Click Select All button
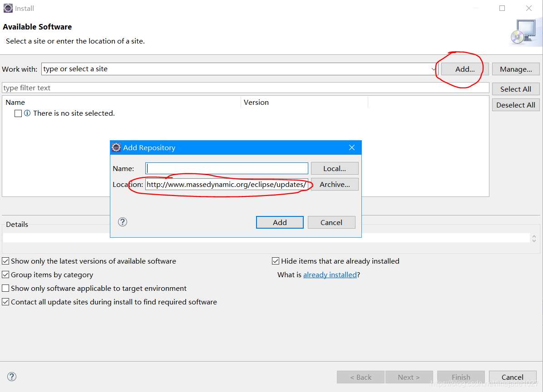 coord(516,89)
